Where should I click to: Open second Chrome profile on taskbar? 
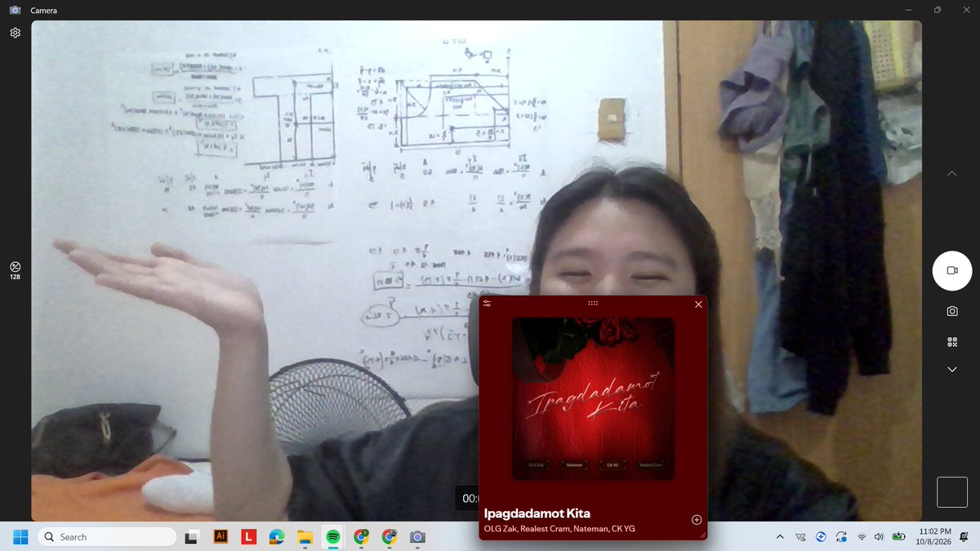click(390, 537)
